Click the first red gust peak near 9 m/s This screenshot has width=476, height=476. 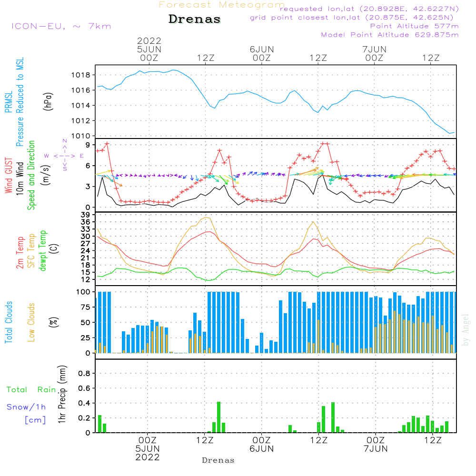(x=107, y=144)
